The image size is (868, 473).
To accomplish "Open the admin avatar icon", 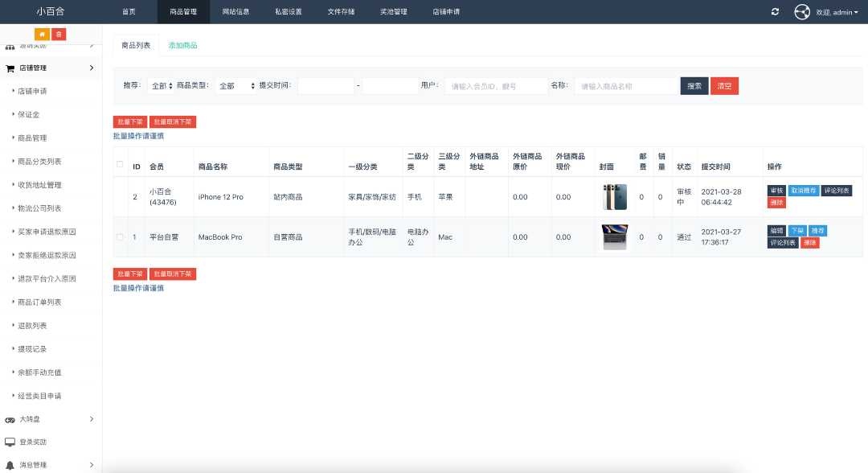I will click(x=802, y=11).
